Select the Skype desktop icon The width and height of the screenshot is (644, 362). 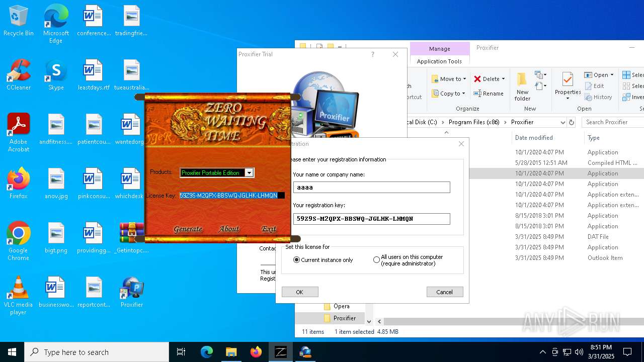pyautogui.click(x=56, y=75)
